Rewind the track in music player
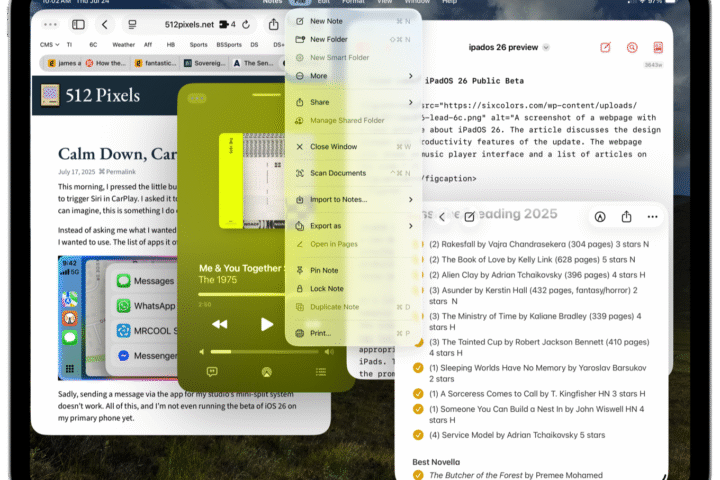The height and width of the screenshot is (480, 720). point(219,324)
